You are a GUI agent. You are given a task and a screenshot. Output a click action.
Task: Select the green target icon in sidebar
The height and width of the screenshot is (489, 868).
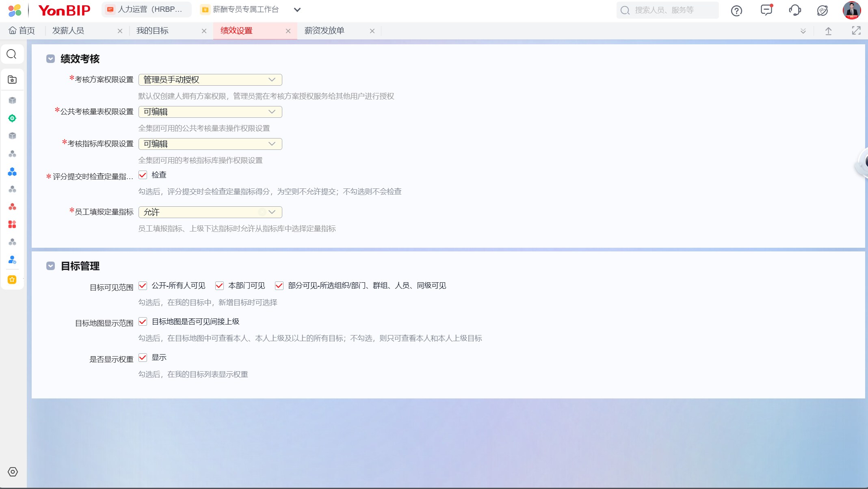pyautogui.click(x=12, y=118)
